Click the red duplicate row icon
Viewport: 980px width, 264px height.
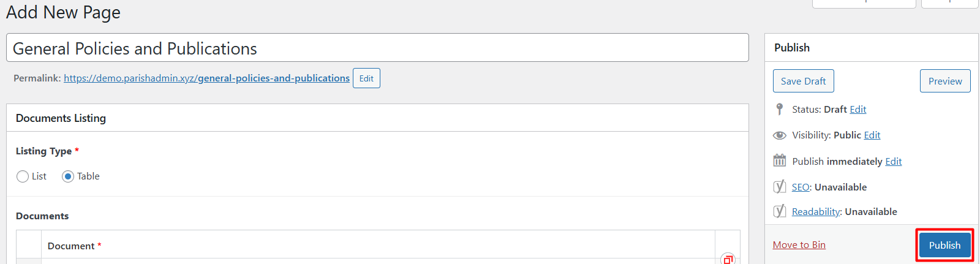[728, 258]
